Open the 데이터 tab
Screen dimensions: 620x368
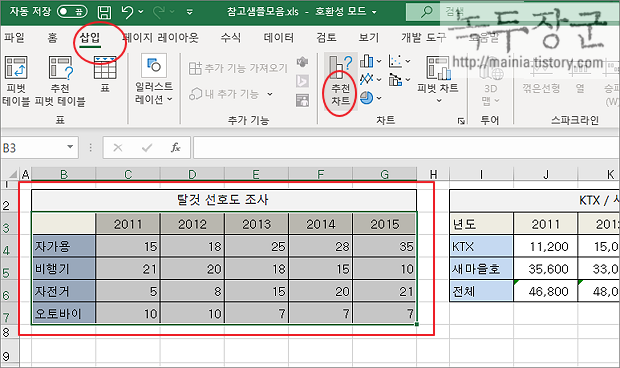(x=279, y=38)
